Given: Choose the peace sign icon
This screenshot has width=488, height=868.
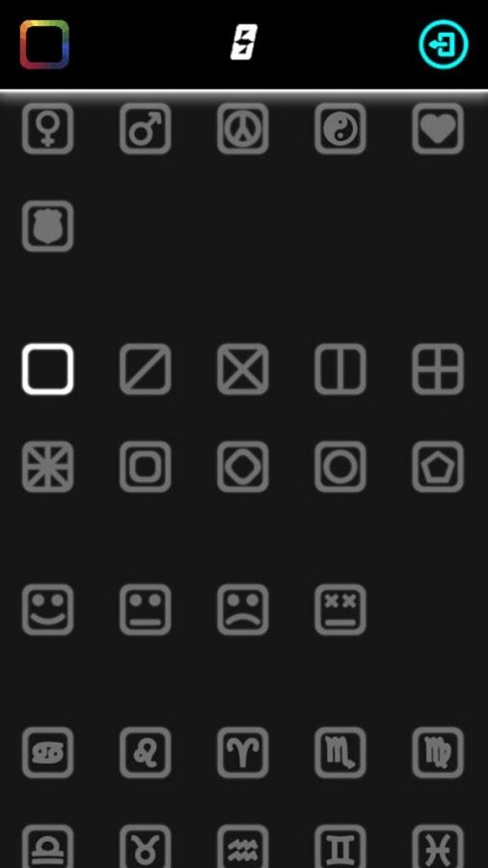Looking at the screenshot, I should 243,128.
